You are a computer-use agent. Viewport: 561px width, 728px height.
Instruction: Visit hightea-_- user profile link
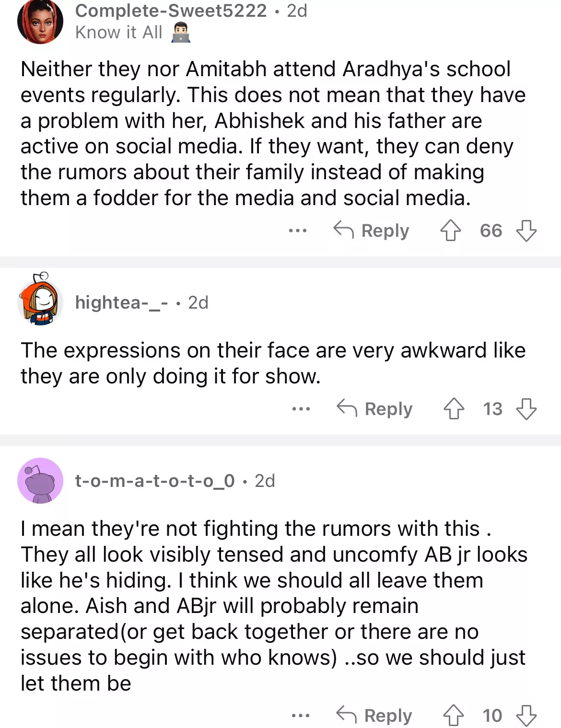[x=121, y=302]
